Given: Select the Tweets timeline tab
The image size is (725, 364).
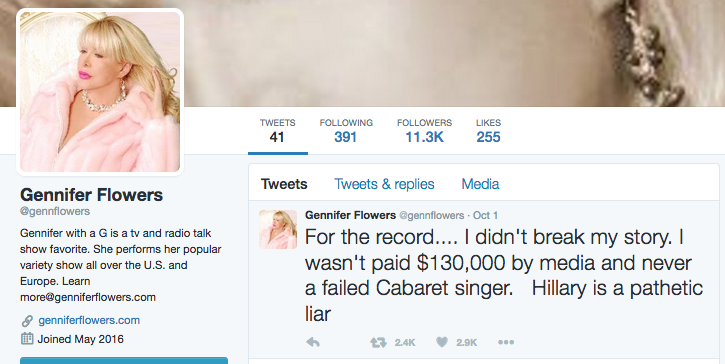Looking at the screenshot, I should 284,184.
